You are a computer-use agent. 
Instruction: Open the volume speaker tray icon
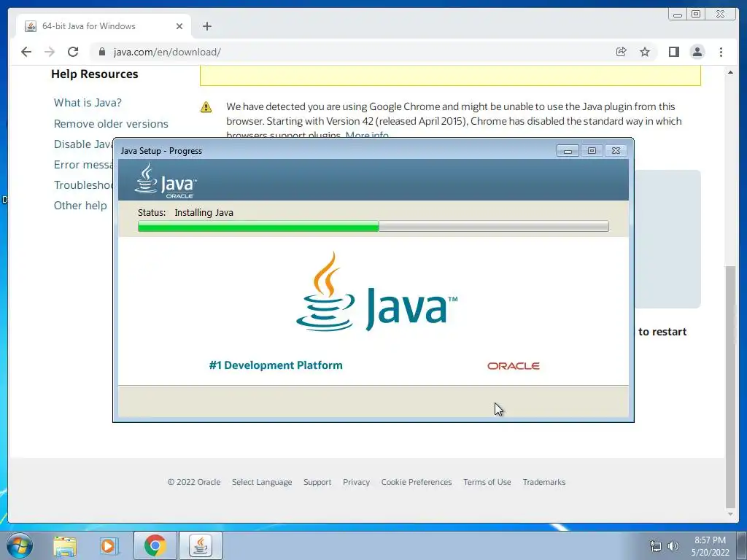point(673,546)
